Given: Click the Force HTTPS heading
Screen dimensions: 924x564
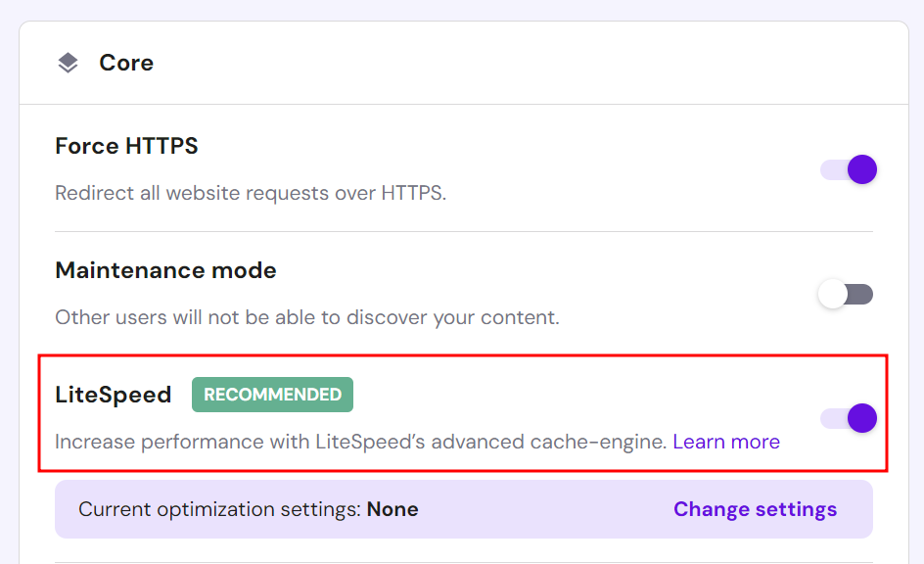Looking at the screenshot, I should 126,145.
